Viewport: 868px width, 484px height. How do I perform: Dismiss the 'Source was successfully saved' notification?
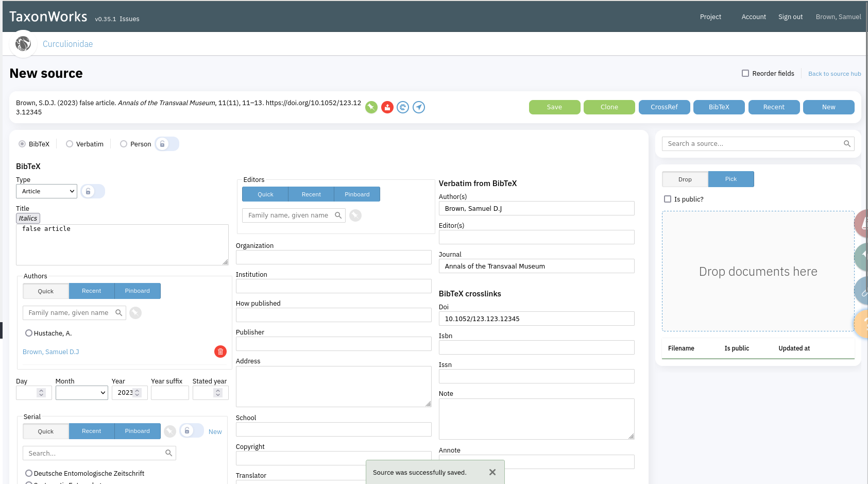[492, 472]
